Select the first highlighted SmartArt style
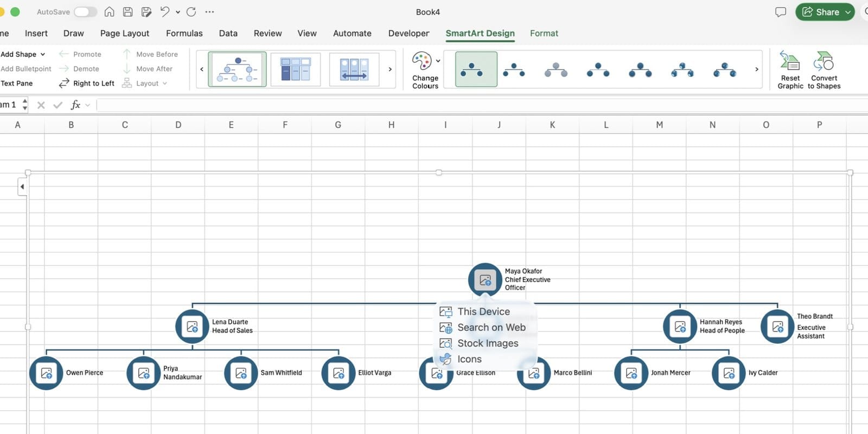The height and width of the screenshot is (434, 868). (x=476, y=69)
